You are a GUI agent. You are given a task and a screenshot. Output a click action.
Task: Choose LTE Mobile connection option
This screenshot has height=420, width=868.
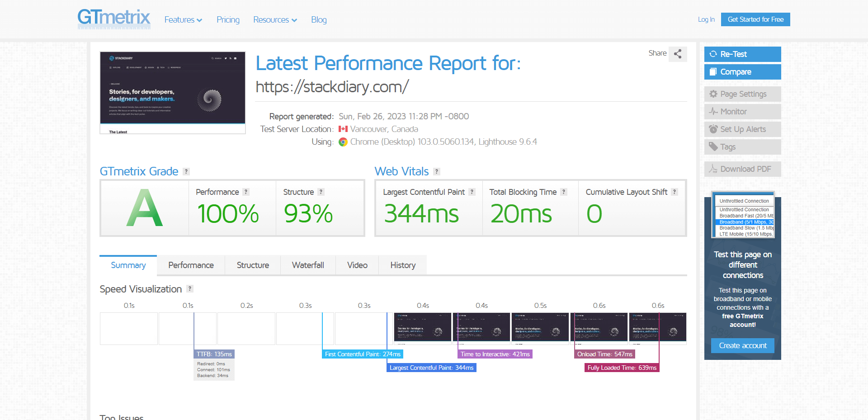[745, 234]
